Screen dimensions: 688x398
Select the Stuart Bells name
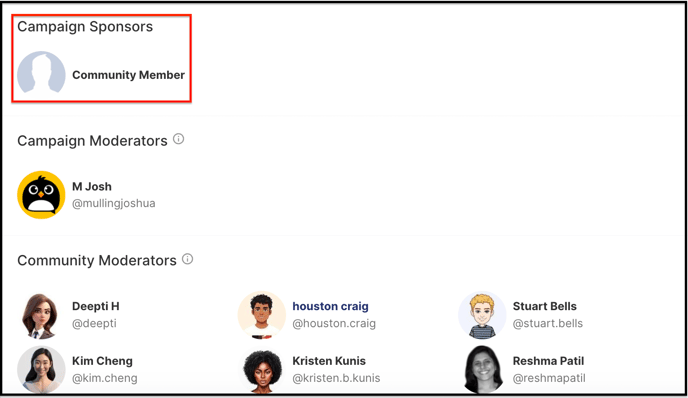(545, 306)
